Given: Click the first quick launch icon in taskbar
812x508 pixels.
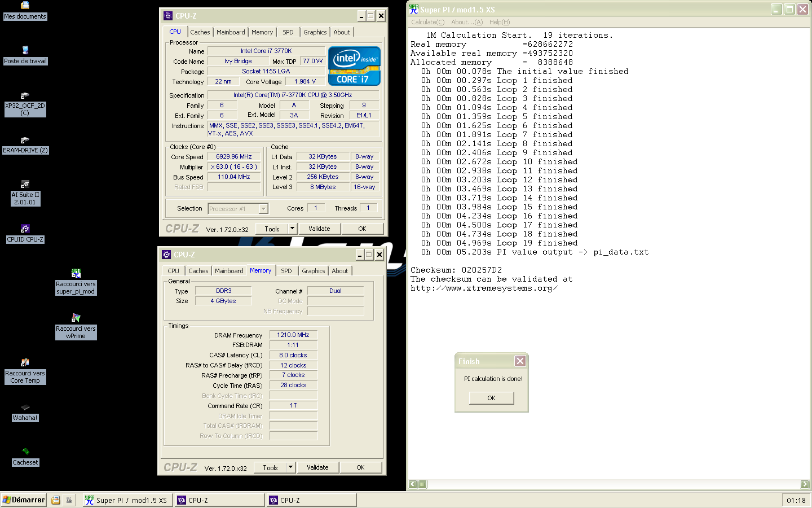Looking at the screenshot, I should [56, 500].
